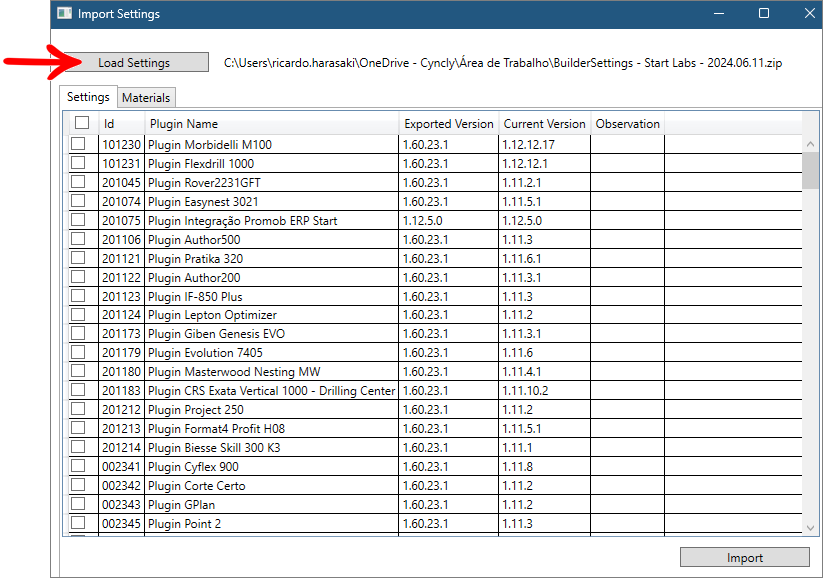Select 'Plugin Lepton Optimizer' name cell

point(271,315)
